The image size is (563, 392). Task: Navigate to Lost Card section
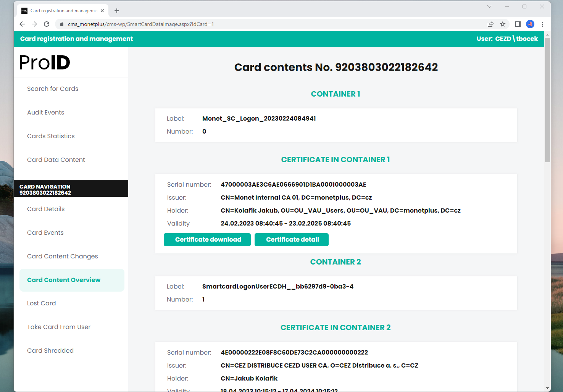click(41, 303)
